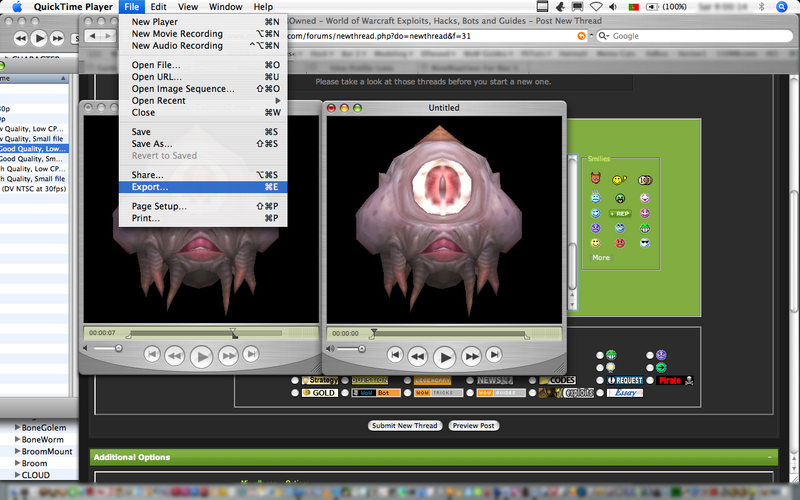Select the REQUEST post icon radio

point(600,380)
